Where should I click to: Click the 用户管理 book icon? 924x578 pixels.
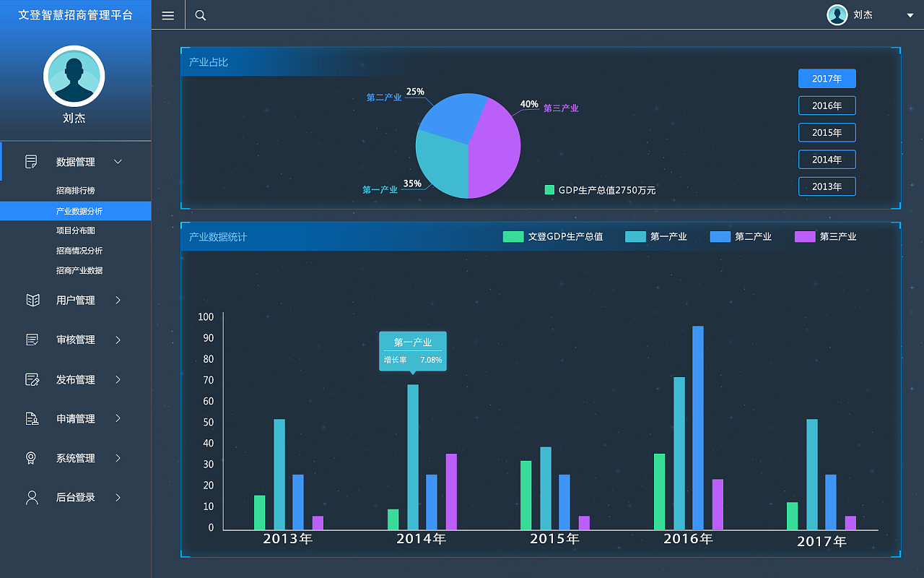(32, 300)
